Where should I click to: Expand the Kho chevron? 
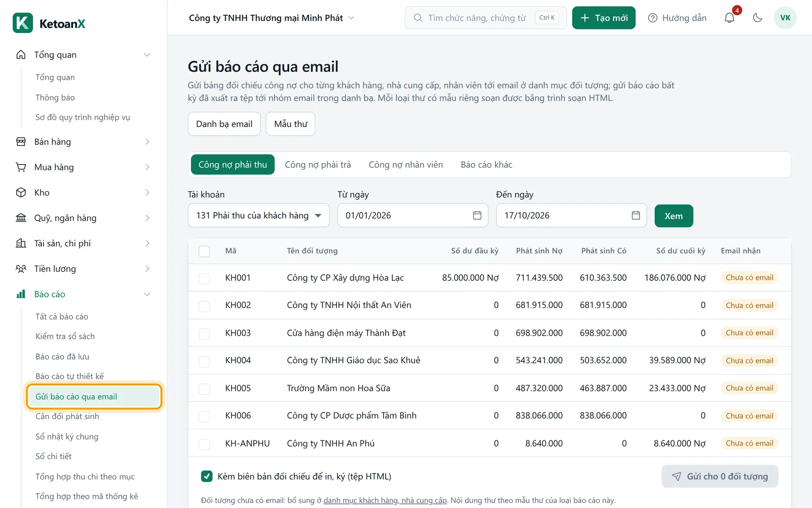point(147,193)
